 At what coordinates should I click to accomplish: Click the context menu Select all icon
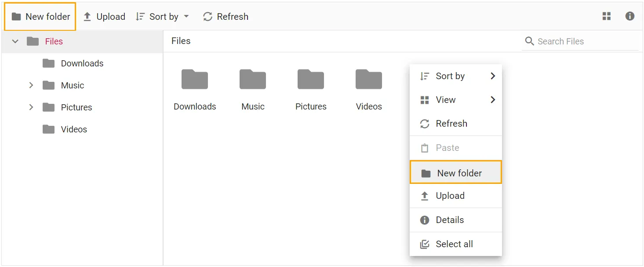point(425,244)
